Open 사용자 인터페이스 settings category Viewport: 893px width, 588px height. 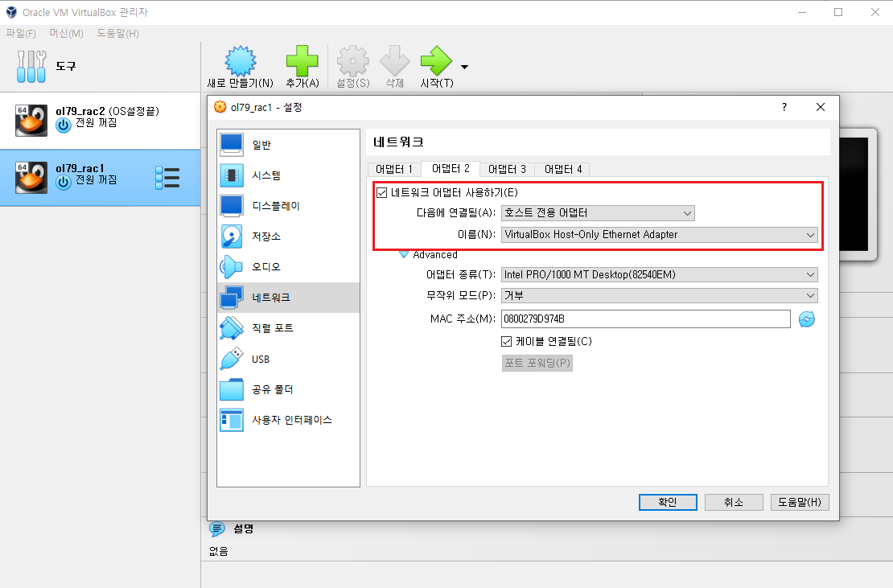(288, 420)
